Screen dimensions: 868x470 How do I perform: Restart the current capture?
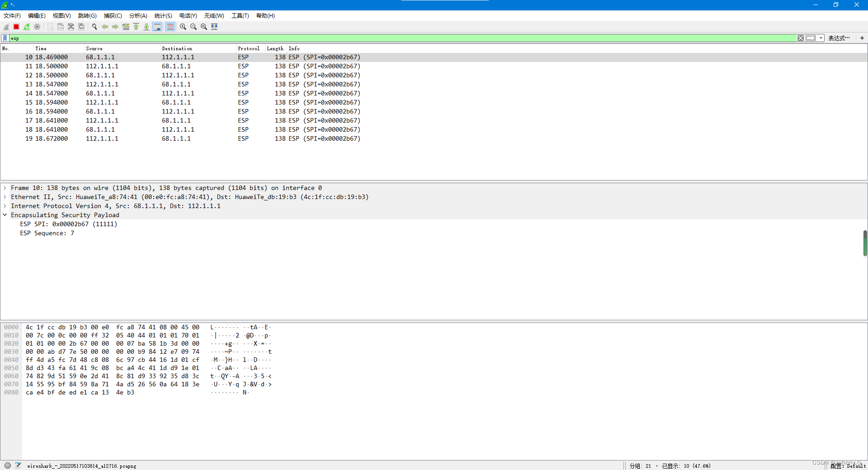27,27
